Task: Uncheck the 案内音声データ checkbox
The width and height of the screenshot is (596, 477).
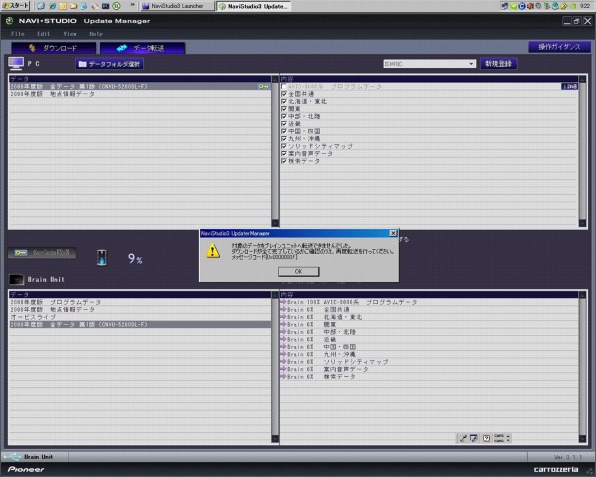Action: tap(284, 154)
